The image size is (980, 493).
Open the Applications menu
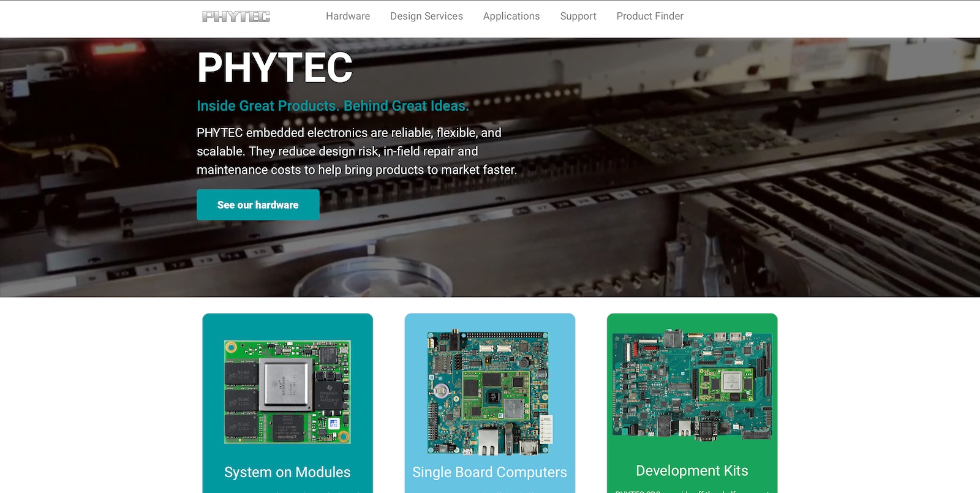click(511, 17)
